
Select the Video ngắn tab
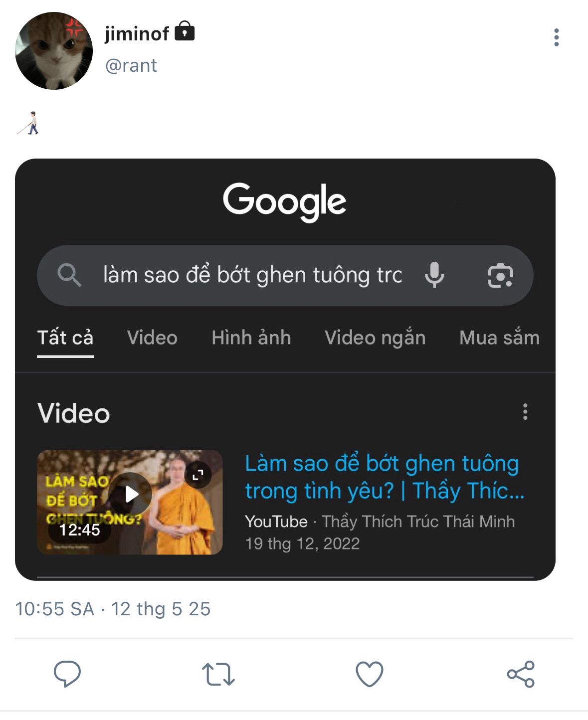click(x=375, y=338)
